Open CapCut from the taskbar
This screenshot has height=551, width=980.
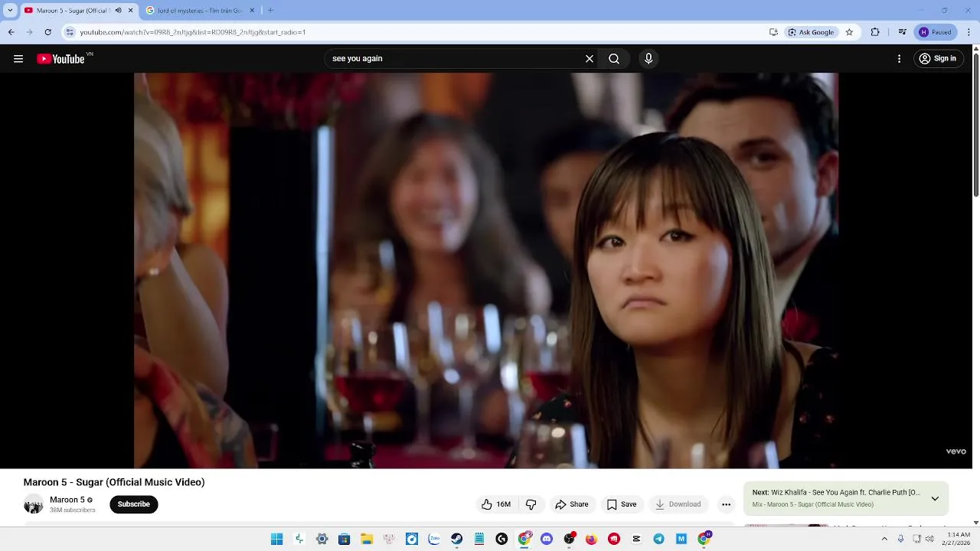coord(636,540)
